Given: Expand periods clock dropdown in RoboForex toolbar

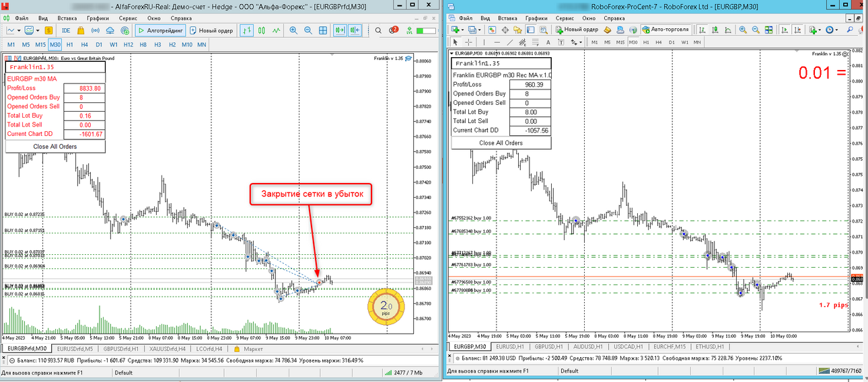Looking at the screenshot, I should 836,30.
